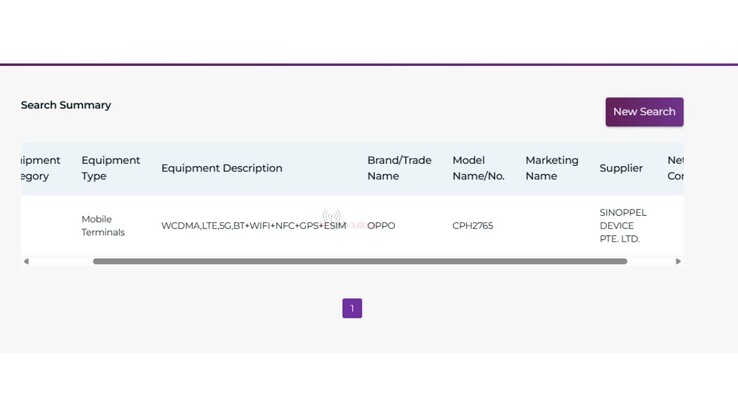Select the SINOPPEL DEVICE PTE. LTD. supplier cell
This screenshot has height=416, width=738.
click(623, 226)
